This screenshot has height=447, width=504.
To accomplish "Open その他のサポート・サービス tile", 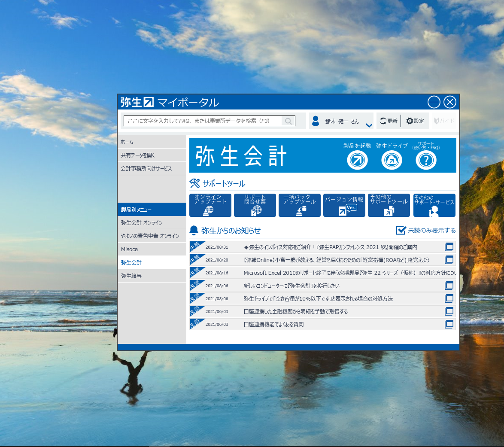I will [x=434, y=205].
